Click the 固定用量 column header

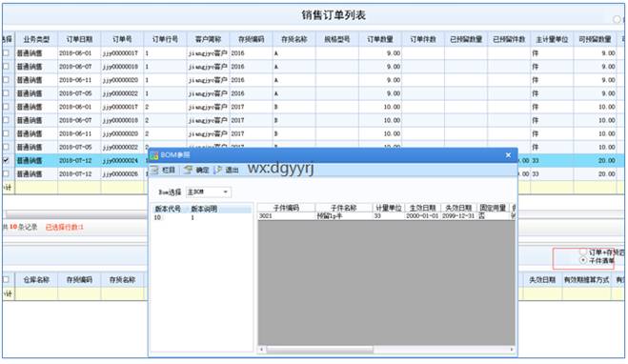click(x=493, y=208)
